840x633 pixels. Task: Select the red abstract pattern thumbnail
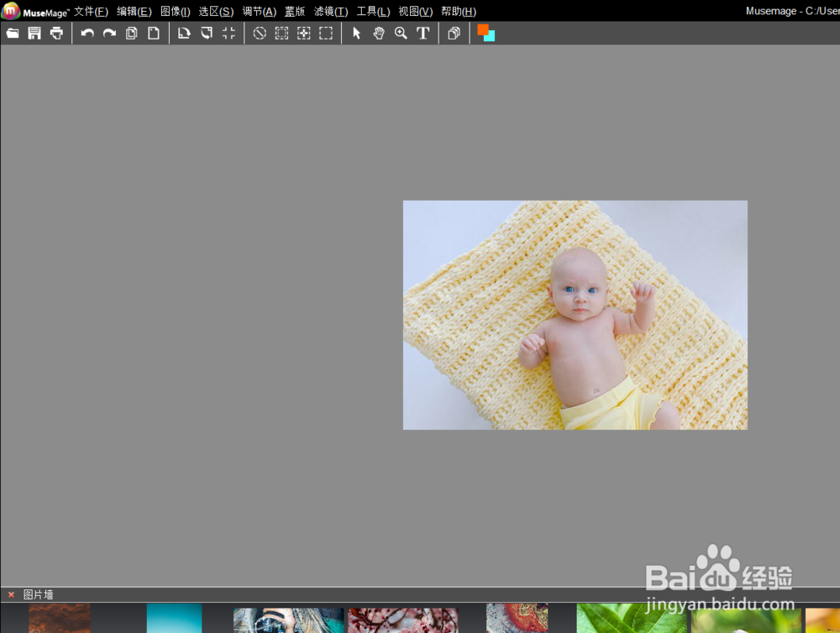[517, 618]
